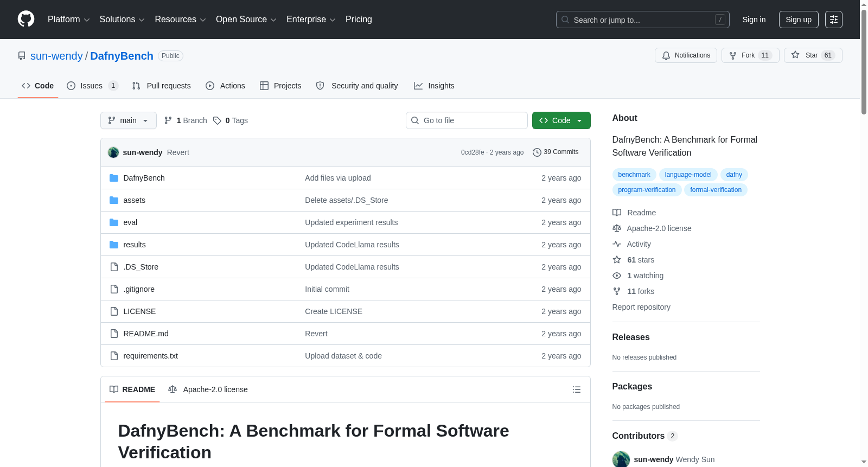Click the formal-verification topic tag
Viewport: 868px width, 467px height.
716,190
